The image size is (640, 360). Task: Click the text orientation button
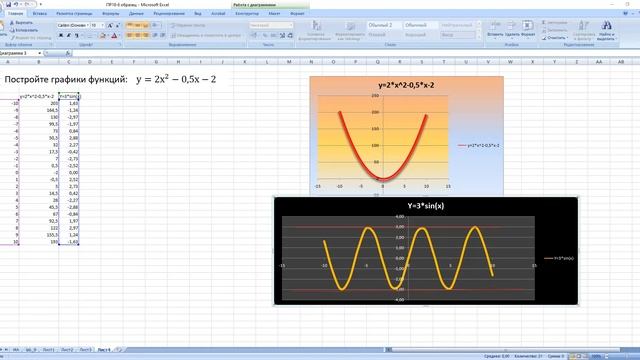(x=156, y=25)
